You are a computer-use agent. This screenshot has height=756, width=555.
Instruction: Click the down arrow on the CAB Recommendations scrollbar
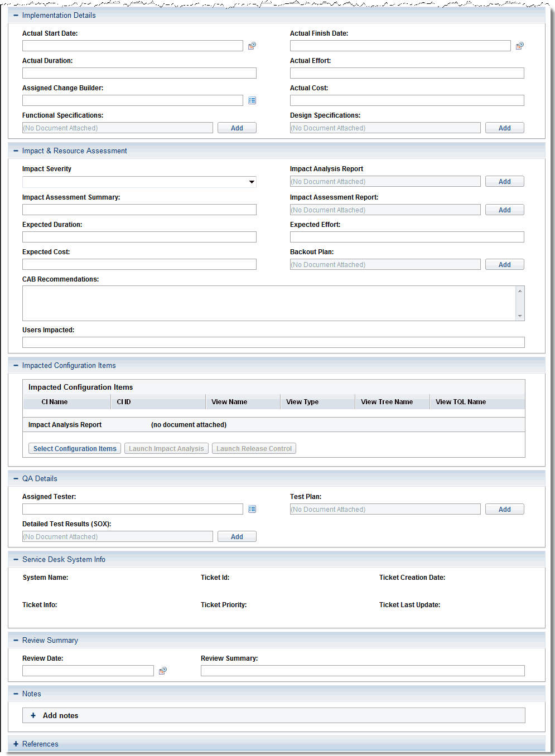pos(520,316)
